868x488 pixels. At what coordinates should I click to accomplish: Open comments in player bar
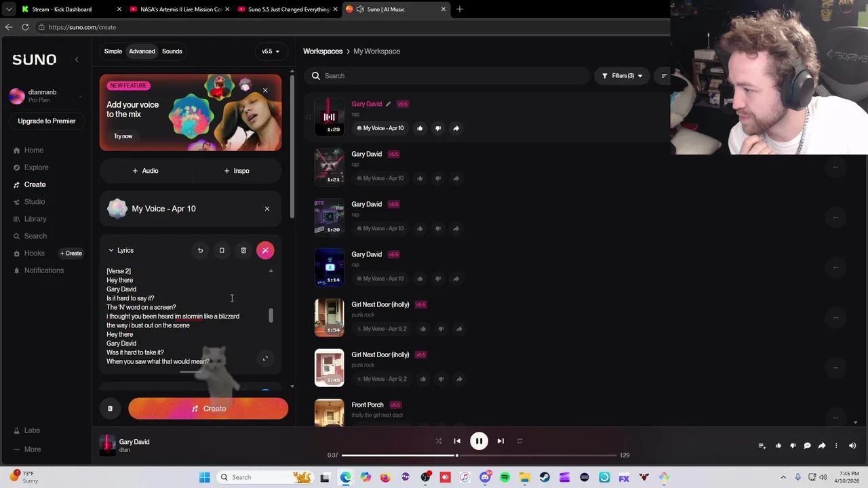807,445
